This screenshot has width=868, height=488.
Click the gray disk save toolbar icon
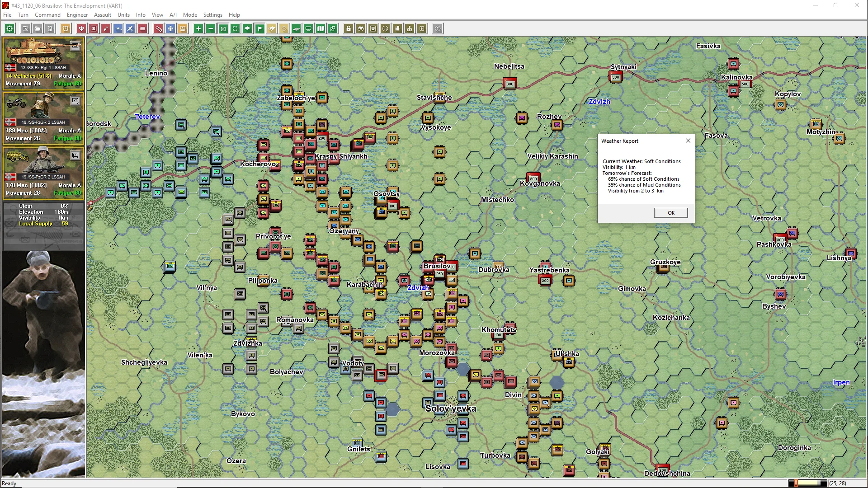pos(50,28)
